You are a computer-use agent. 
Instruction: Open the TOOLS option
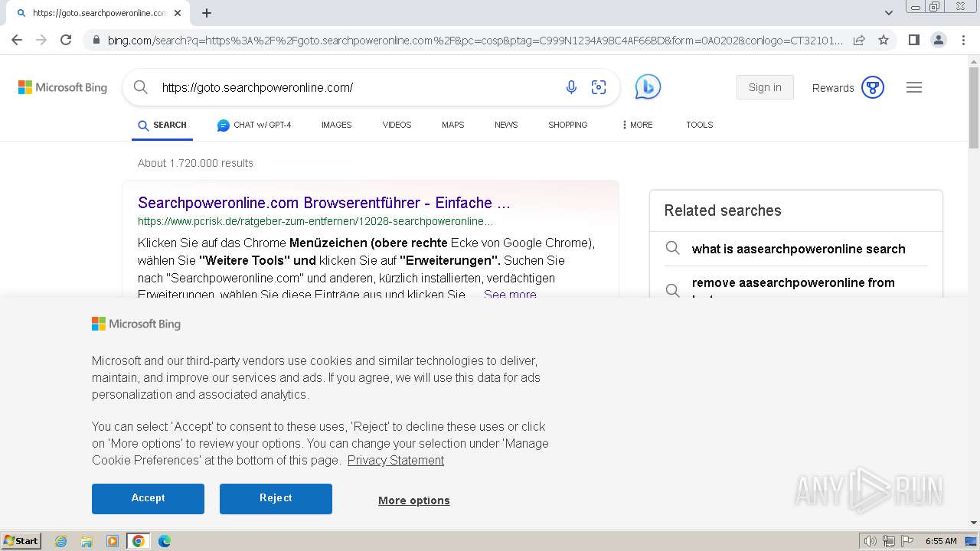click(699, 125)
